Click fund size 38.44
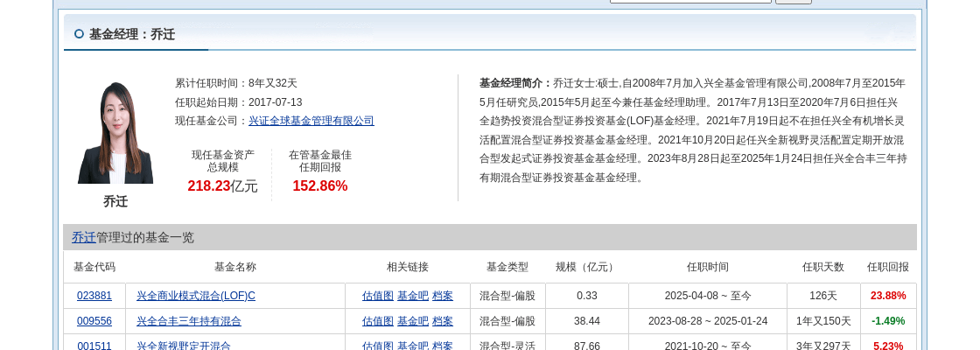The width and height of the screenshot is (980, 350). (x=587, y=321)
